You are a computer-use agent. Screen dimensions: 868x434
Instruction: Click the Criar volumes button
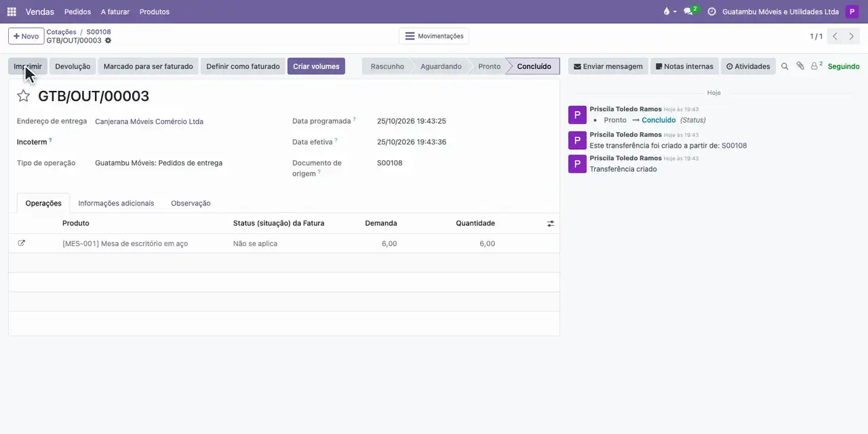(316, 66)
